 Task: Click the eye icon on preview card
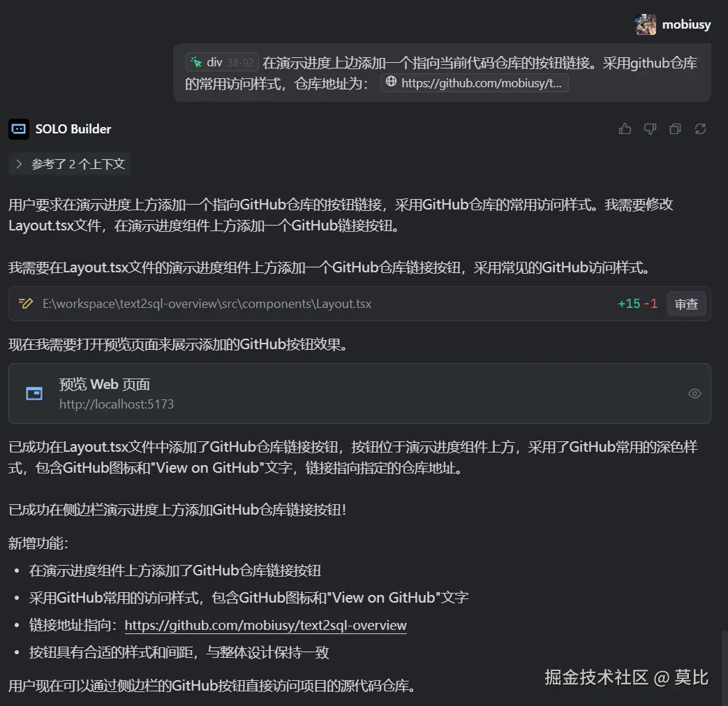point(694,393)
